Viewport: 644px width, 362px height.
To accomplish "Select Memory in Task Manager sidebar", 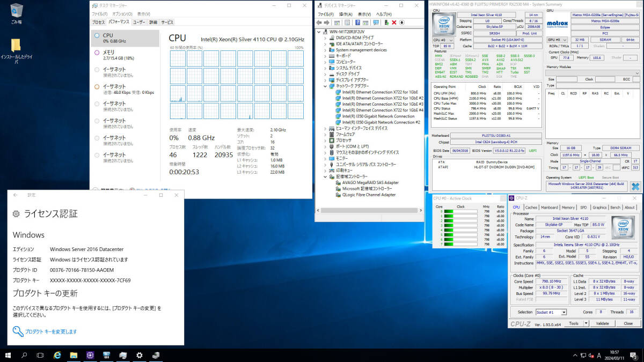I will (126, 55).
